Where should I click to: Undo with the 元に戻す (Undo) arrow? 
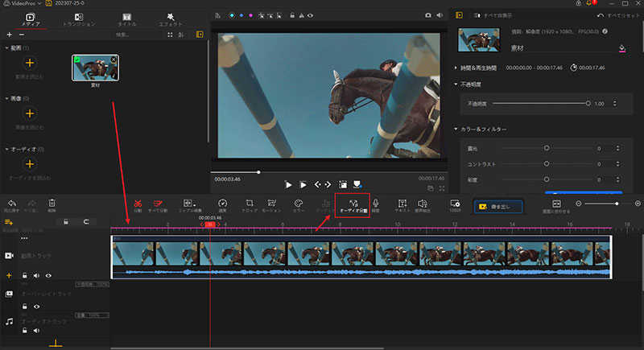pos(12,205)
